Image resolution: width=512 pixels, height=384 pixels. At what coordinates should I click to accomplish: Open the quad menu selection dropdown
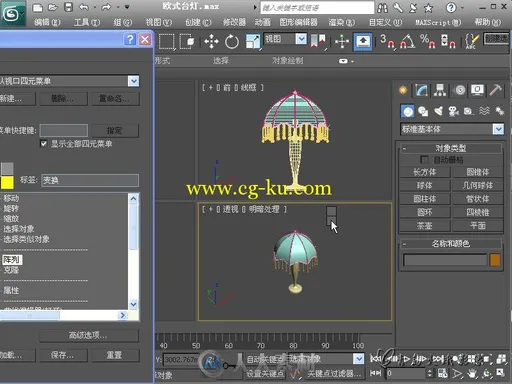(x=134, y=81)
